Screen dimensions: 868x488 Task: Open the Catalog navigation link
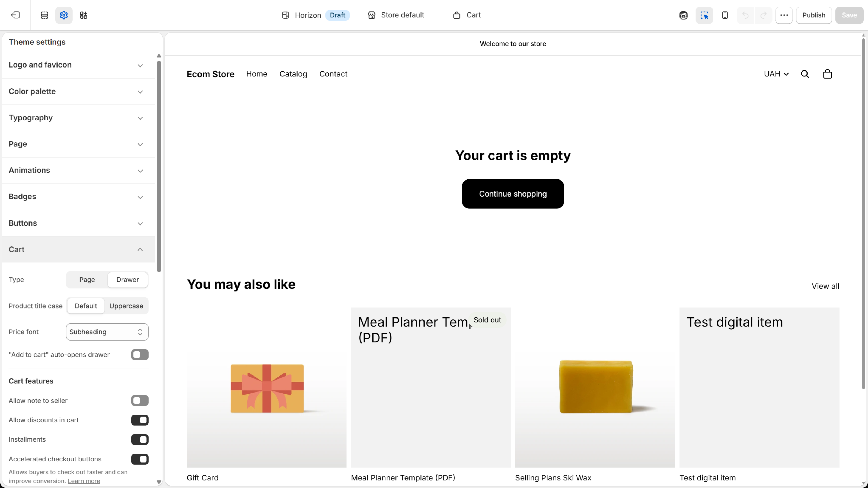click(x=293, y=74)
